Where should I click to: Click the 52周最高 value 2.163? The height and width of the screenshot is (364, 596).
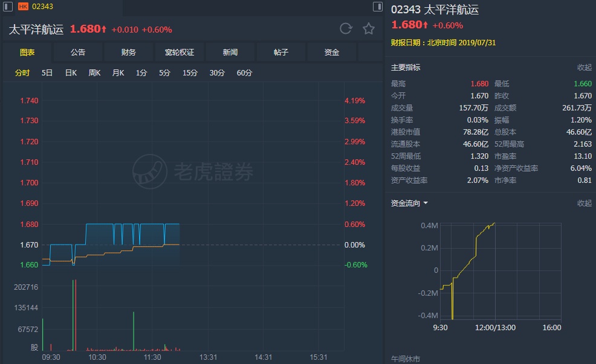[x=583, y=144]
